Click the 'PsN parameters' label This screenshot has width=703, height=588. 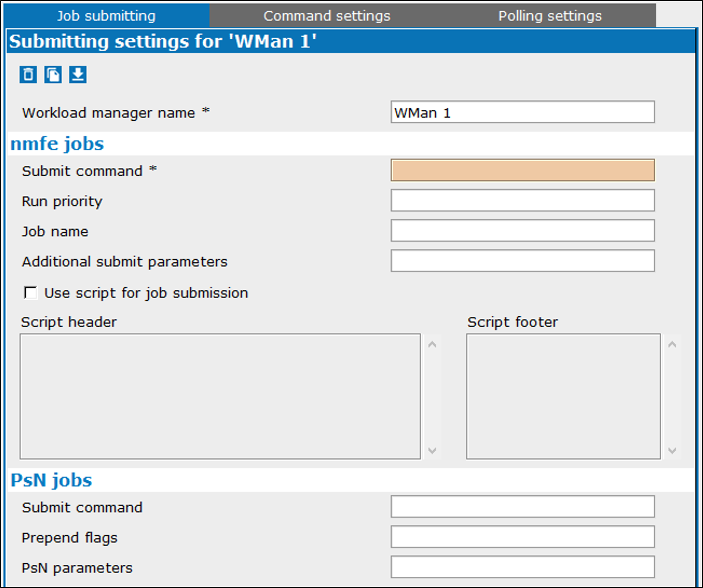(77, 568)
